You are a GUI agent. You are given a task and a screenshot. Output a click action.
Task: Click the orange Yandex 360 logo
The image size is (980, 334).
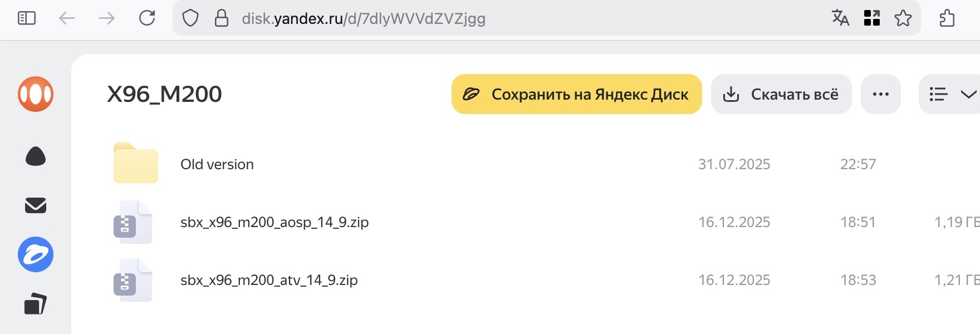coord(36,94)
